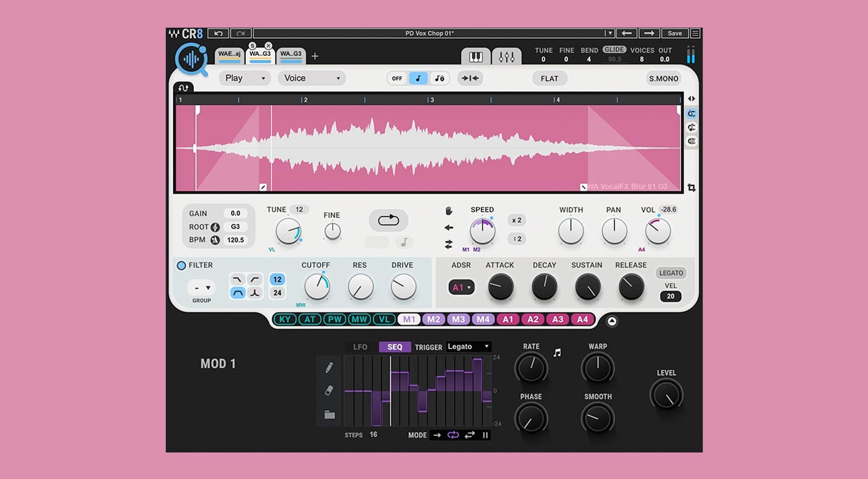Click the snap markers arrows button
Viewport: 868px width, 479px height.
click(x=470, y=78)
